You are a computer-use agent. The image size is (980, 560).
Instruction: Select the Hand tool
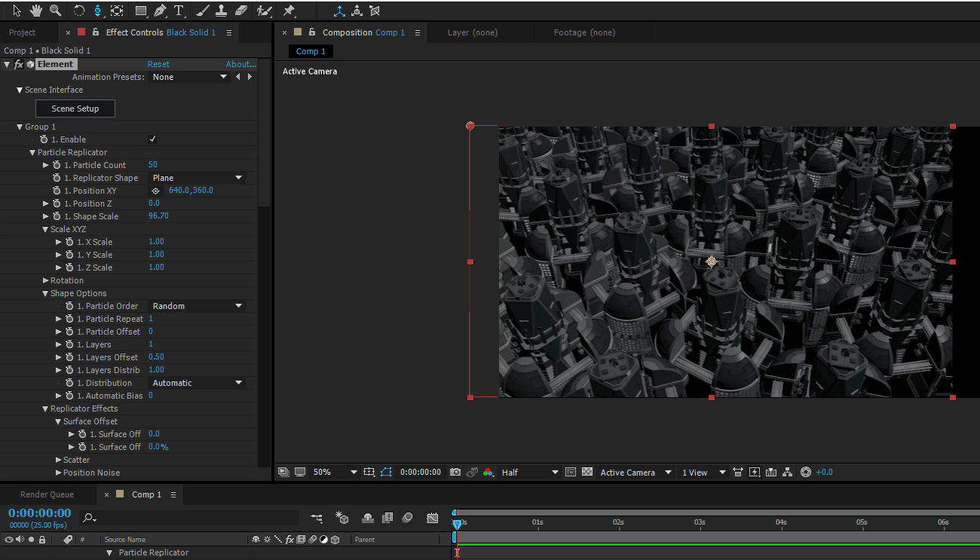pyautogui.click(x=36, y=11)
